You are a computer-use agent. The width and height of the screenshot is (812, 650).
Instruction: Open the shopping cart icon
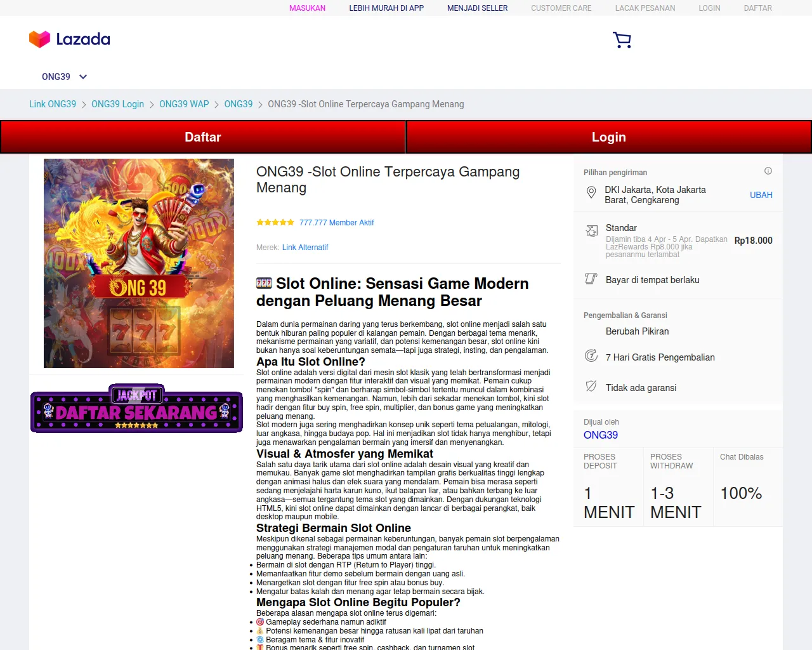[x=622, y=40]
